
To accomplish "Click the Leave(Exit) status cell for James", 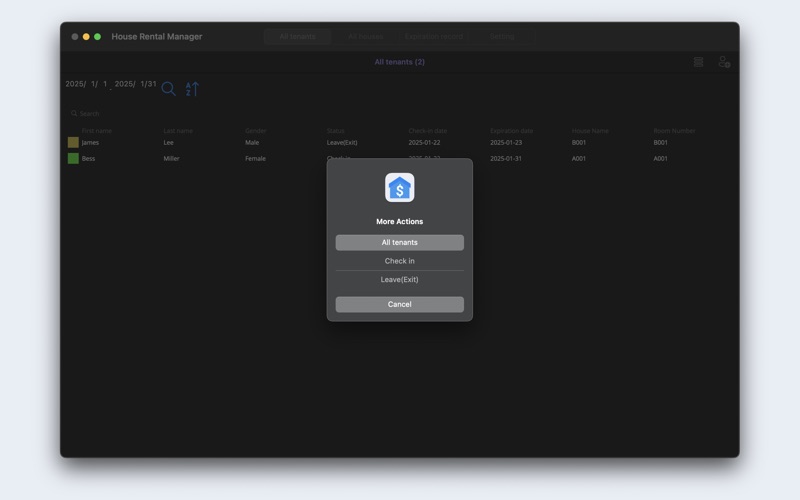I will tap(342, 142).
